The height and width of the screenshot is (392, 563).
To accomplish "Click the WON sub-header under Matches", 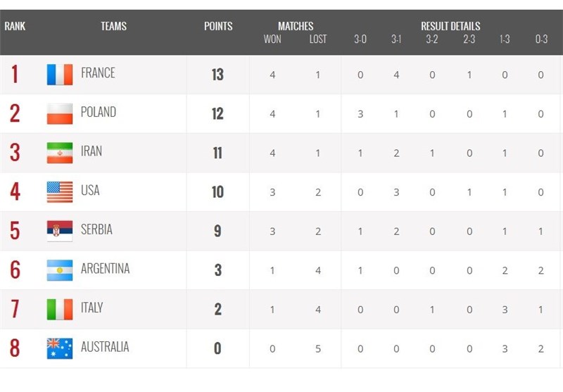I will [x=272, y=39].
